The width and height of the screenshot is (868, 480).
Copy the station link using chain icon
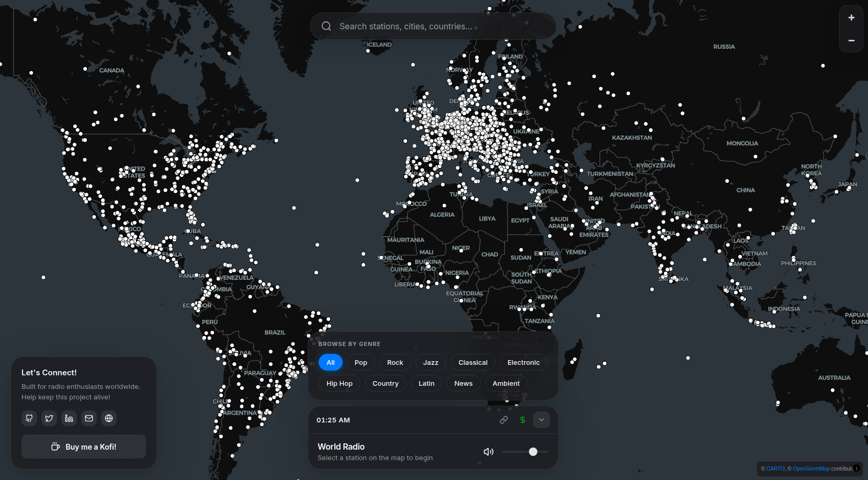click(503, 420)
